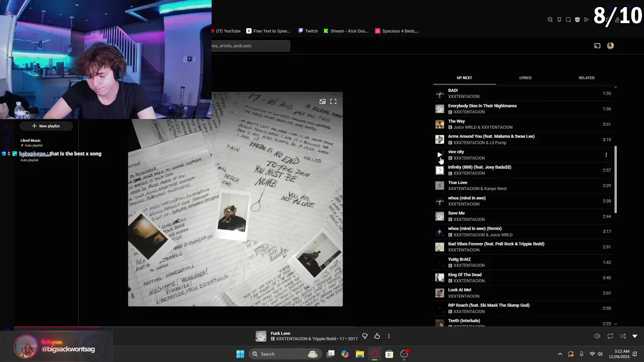The image size is (644, 362).
Task: Show hidden tray icons chevron
Action: pyautogui.click(x=560, y=354)
